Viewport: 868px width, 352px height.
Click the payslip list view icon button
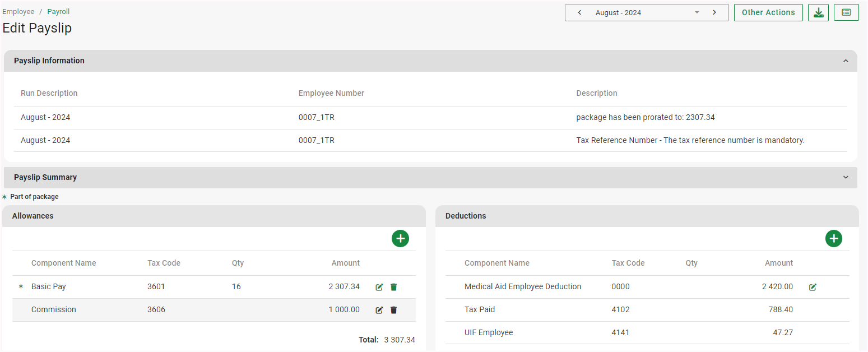846,12
